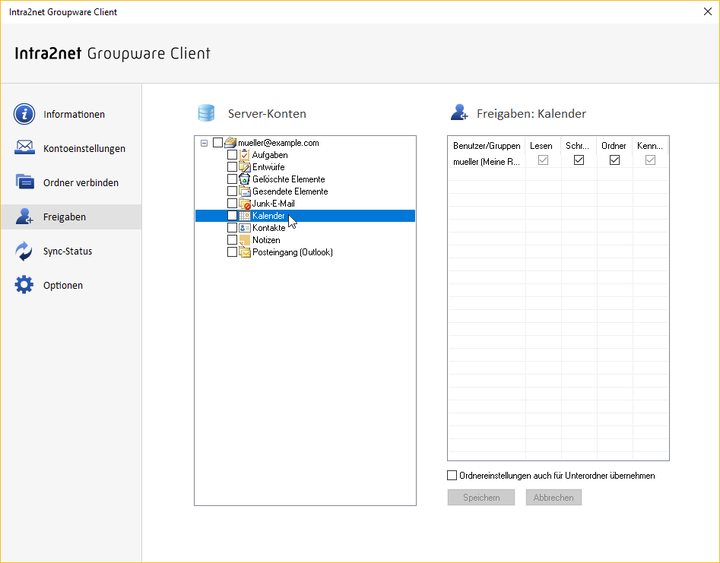Check the Gesendete Elemente checkbox
Viewport: 720px width, 563px height.
click(232, 191)
